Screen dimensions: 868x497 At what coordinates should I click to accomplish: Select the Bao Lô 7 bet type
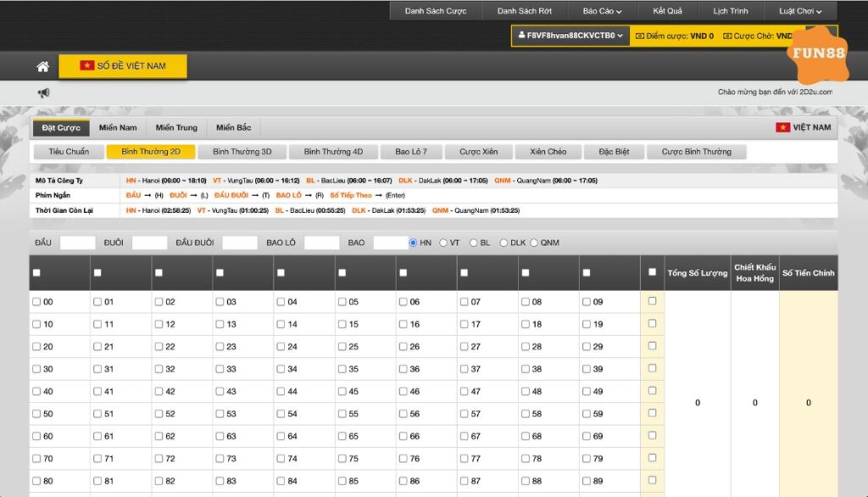pyautogui.click(x=411, y=152)
